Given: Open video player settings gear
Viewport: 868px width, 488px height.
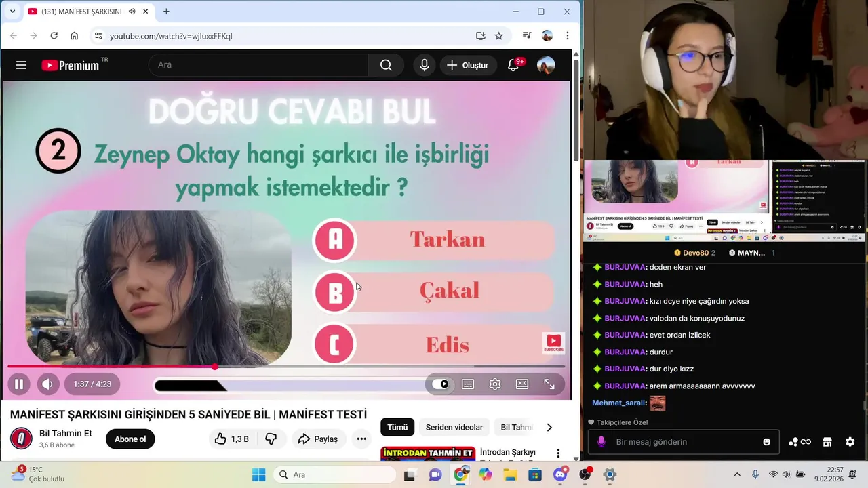Looking at the screenshot, I should coord(495,384).
